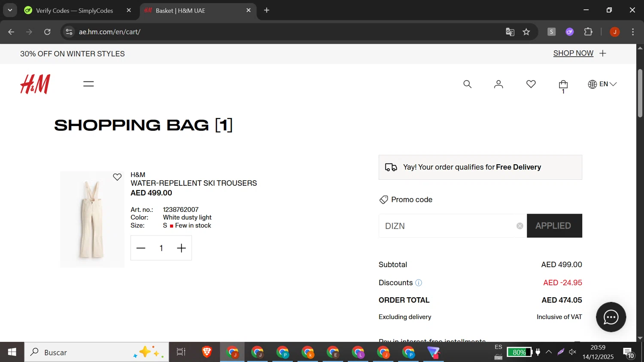Open Windows Task View
This screenshot has height=362, width=644.
click(x=181, y=352)
